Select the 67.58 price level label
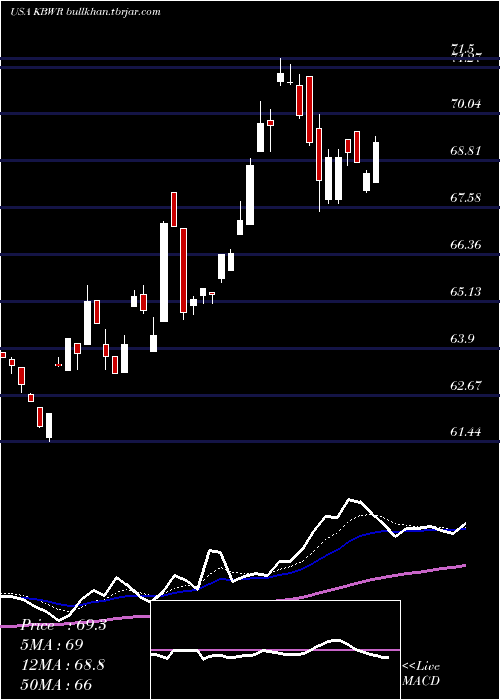 pyautogui.click(x=466, y=197)
